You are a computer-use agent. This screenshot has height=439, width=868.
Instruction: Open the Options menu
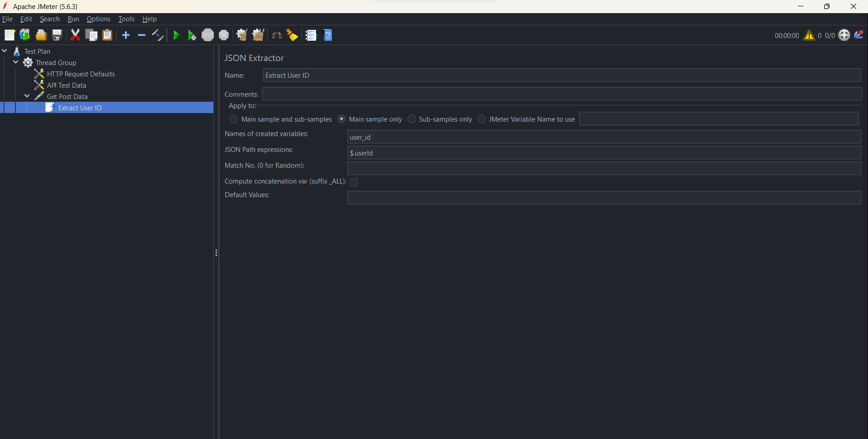click(x=98, y=19)
